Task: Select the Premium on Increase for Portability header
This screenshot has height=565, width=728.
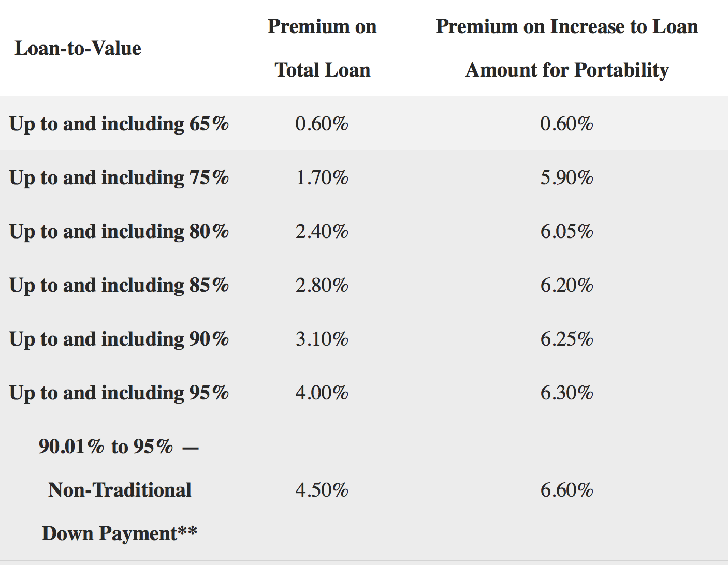Action: point(567,48)
